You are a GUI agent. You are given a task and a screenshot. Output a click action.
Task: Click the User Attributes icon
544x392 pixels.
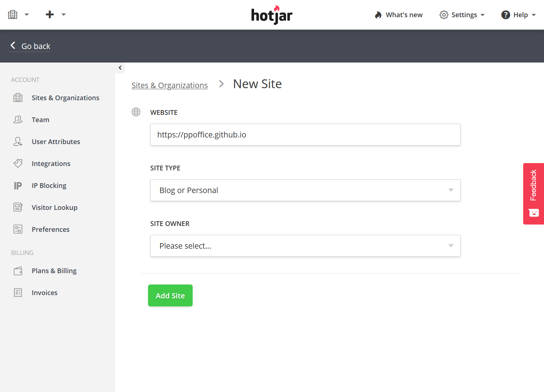(x=18, y=142)
